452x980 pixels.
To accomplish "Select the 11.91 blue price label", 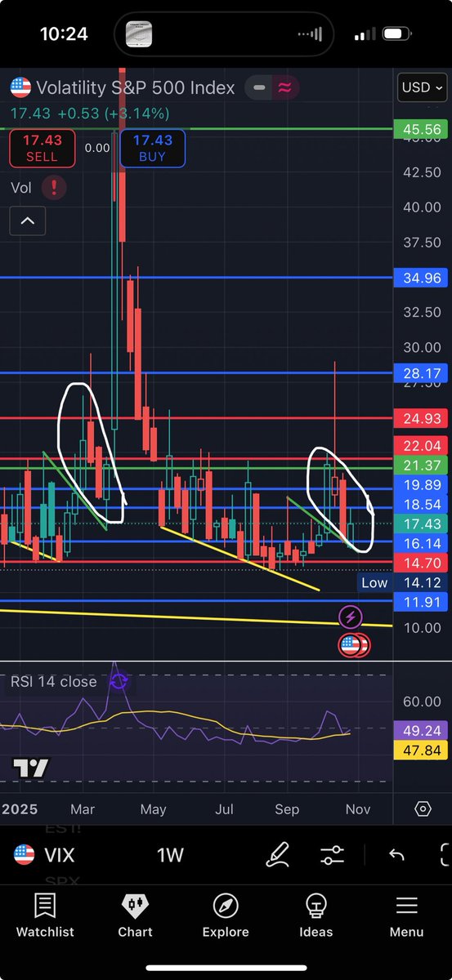I will (419, 602).
